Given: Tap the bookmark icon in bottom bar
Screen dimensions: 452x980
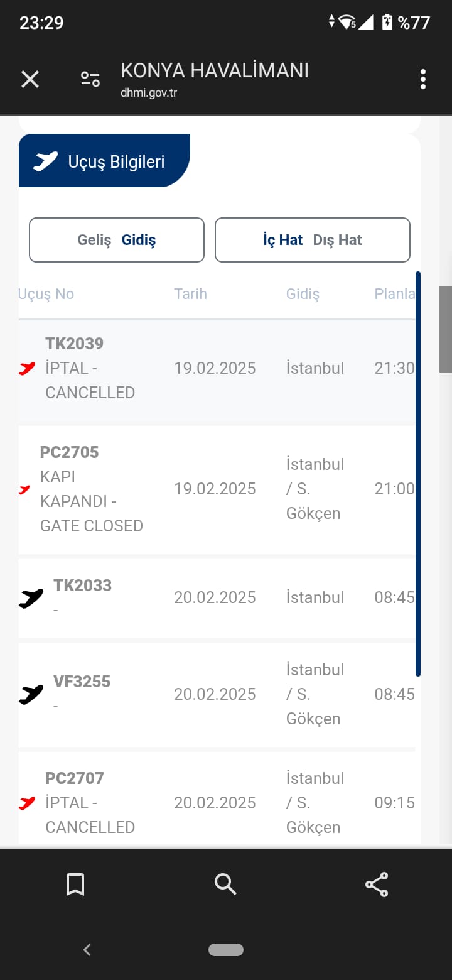Looking at the screenshot, I should click(x=75, y=885).
